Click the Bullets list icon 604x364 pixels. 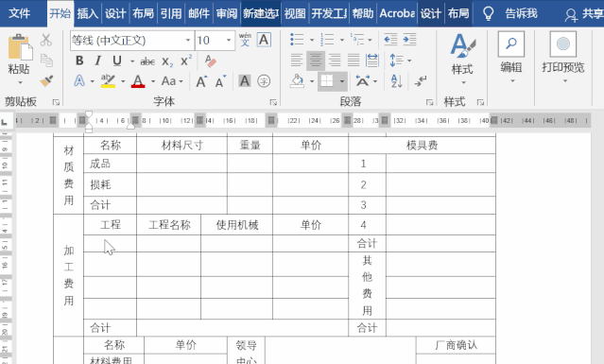(x=297, y=40)
